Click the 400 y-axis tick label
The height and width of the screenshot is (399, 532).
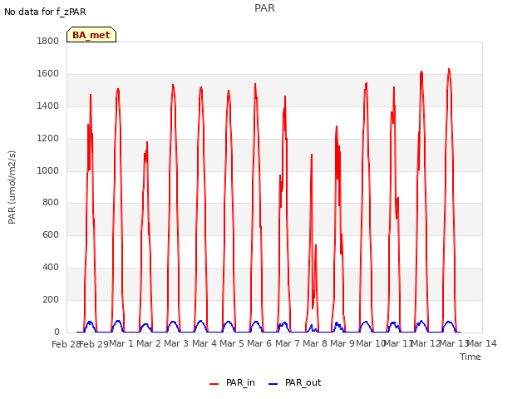pyautogui.click(x=51, y=268)
